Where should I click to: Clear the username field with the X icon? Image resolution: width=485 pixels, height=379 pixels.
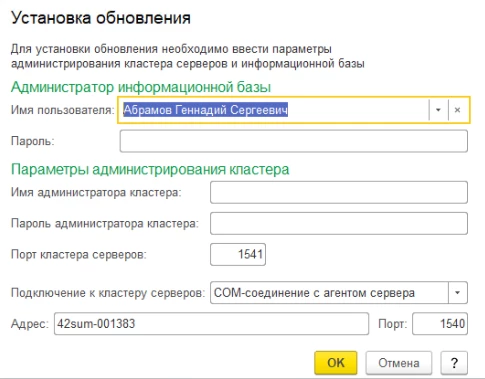(458, 110)
